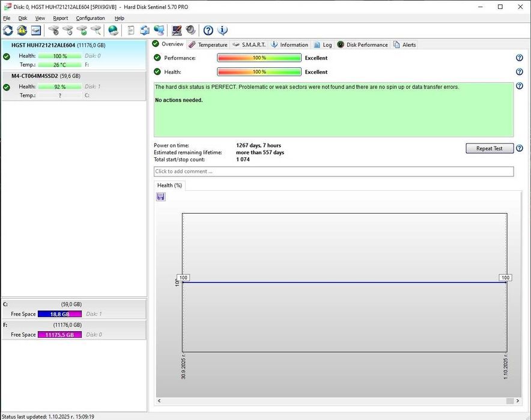
Task: Click the help icon beside Health row
Action: tap(519, 71)
